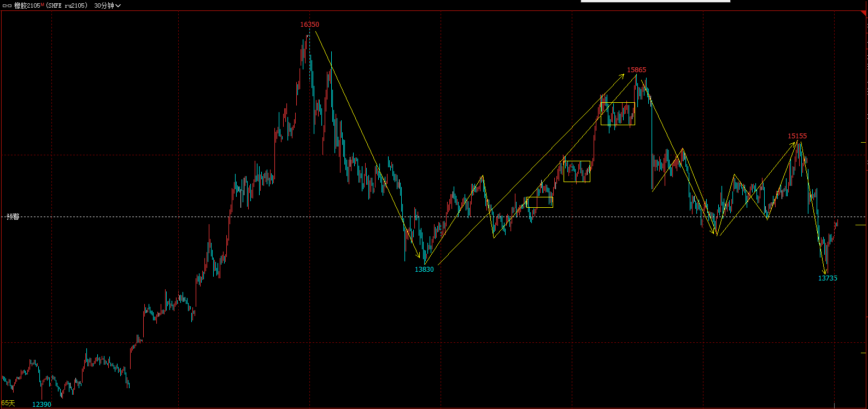Click the 15865 high price label

click(636, 70)
